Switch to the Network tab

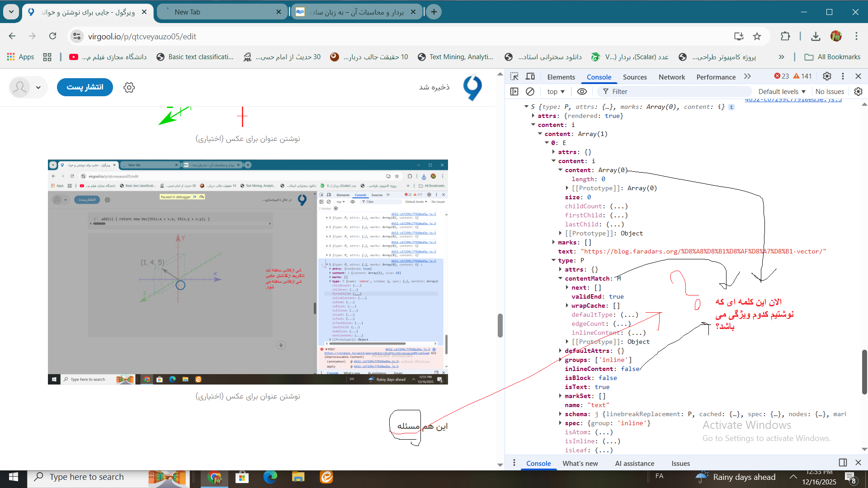click(671, 77)
